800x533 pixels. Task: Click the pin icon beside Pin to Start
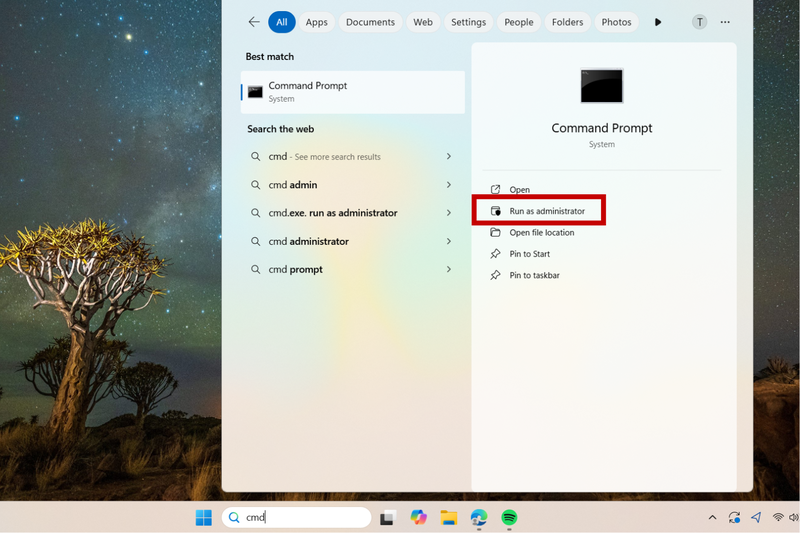point(495,253)
